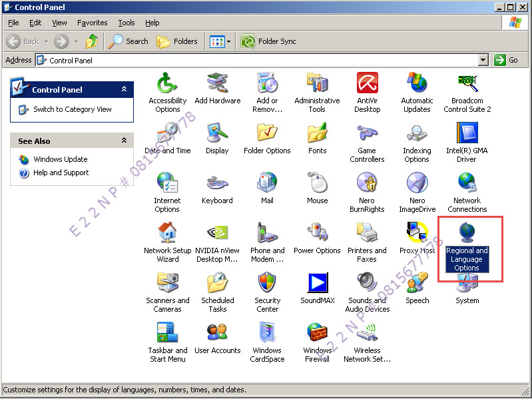Click the Back toolbar button

click(x=23, y=41)
